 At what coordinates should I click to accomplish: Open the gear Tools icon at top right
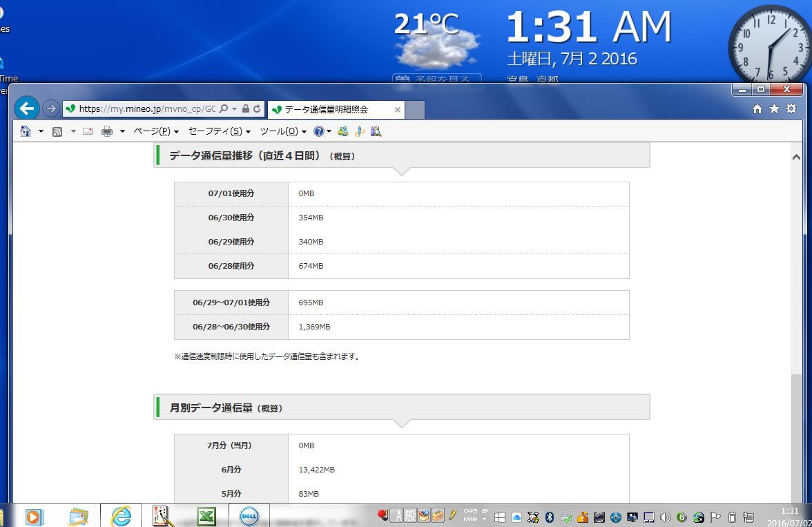click(x=791, y=109)
